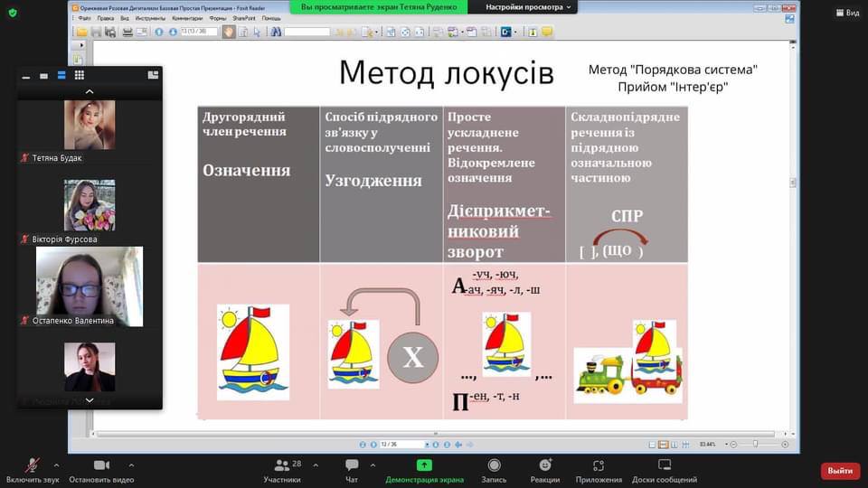
Task: Open Доски сообщений whiteboards
Action: click(664, 468)
